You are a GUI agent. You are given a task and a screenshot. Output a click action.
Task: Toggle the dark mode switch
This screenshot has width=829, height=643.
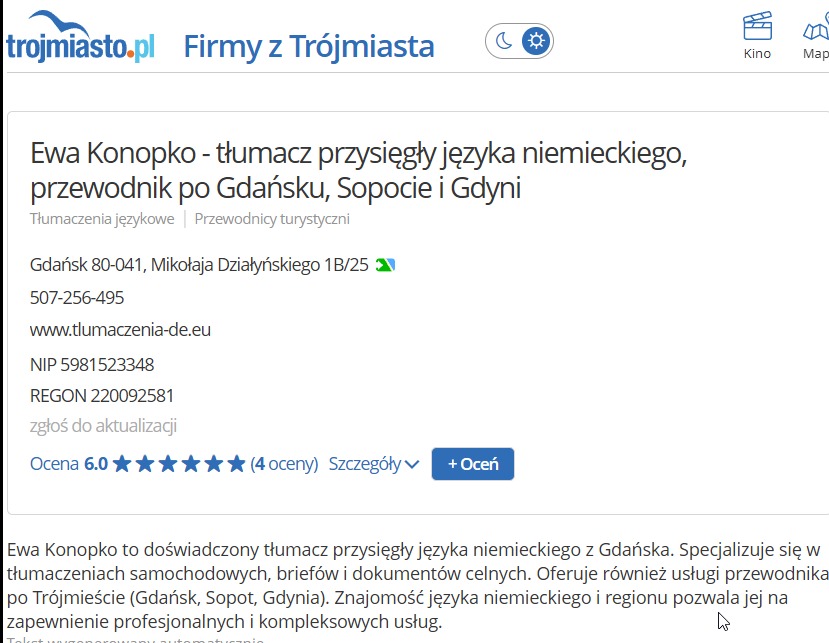click(x=519, y=40)
